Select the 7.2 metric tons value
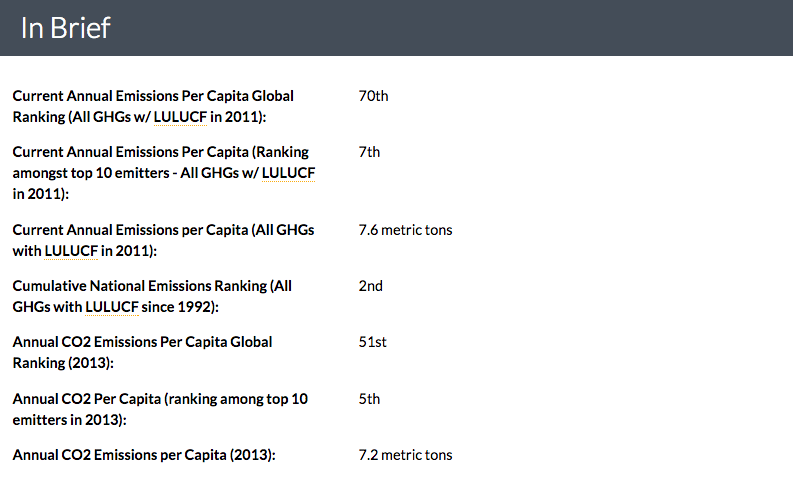The height and width of the screenshot is (484, 793). (x=405, y=455)
